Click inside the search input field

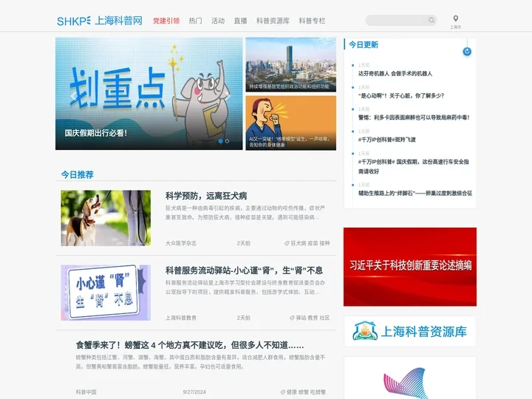pyautogui.click(x=397, y=20)
